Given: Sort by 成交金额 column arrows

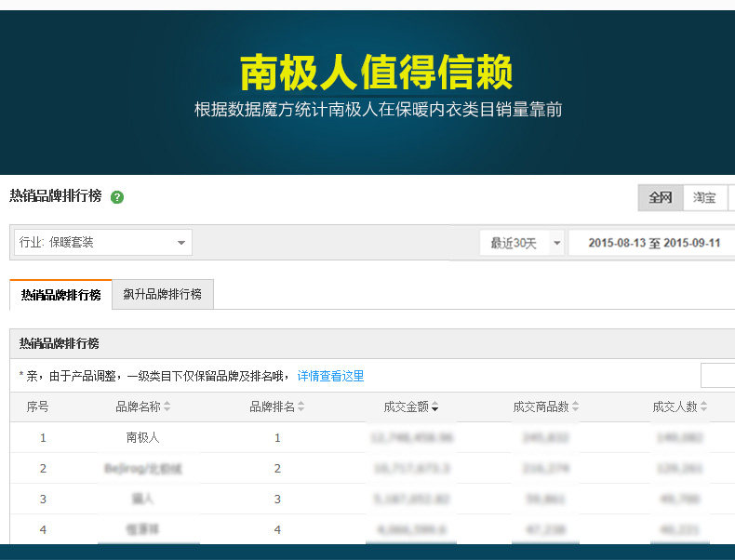Looking at the screenshot, I should (435, 407).
